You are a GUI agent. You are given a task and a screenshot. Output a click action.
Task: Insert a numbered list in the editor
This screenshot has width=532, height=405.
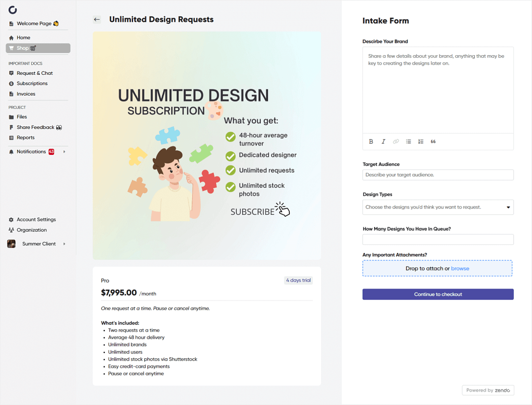click(x=421, y=141)
